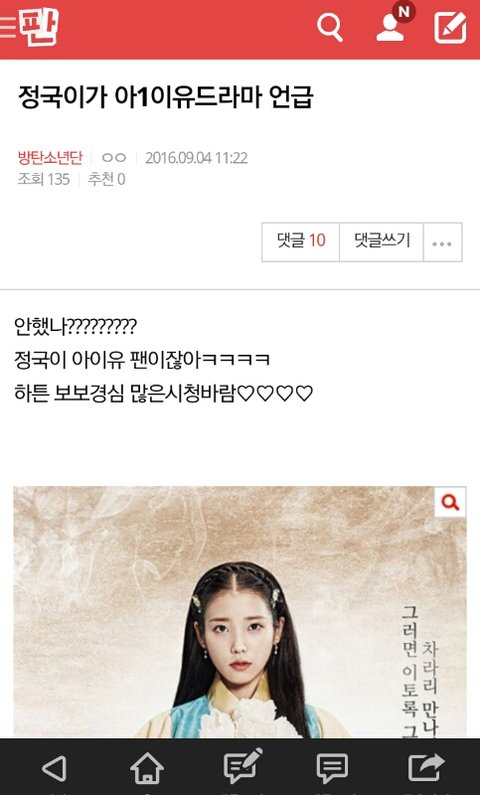Open search with the magnifier icon in header

tap(330, 27)
